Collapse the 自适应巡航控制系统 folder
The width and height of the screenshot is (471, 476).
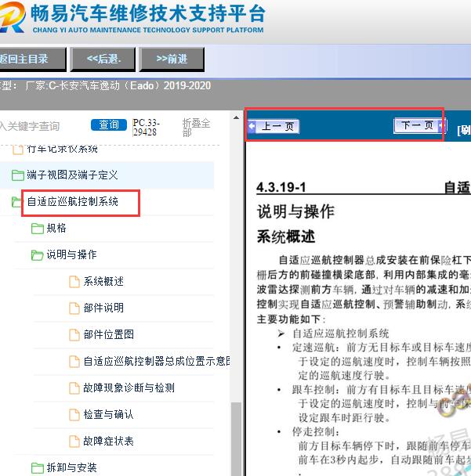click(73, 201)
